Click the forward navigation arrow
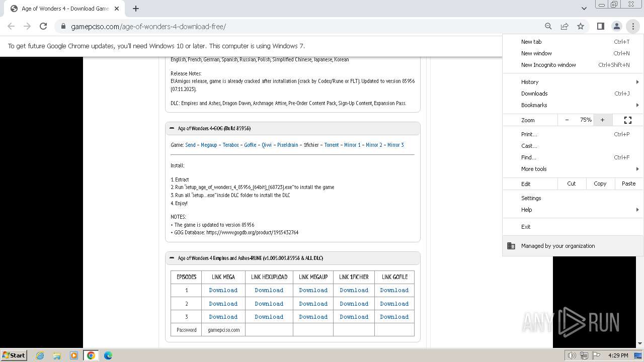Screen dimensions: 644x362 click(x=27, y=26)
